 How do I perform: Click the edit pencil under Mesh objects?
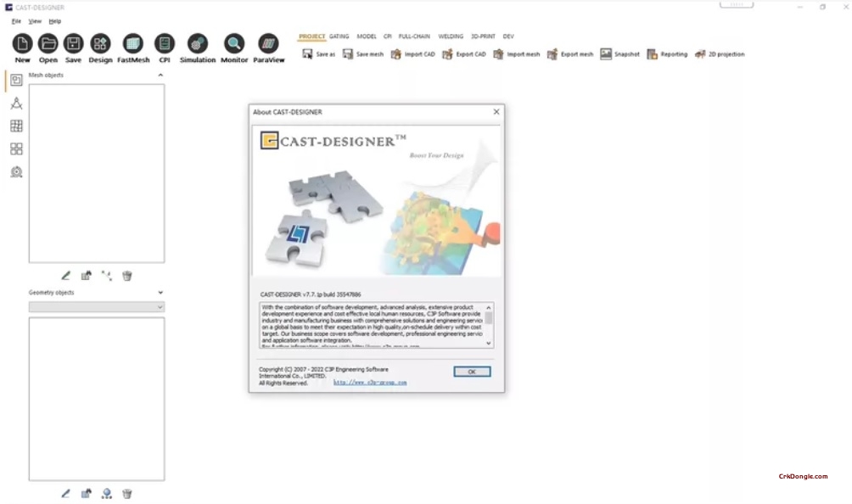65,276
